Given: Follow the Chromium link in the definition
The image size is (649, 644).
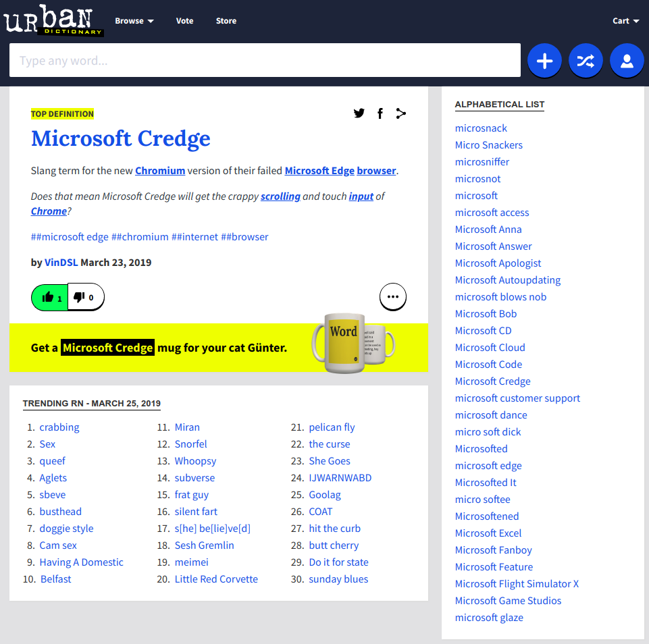Looking at the screenshot, I should [160, 171].
